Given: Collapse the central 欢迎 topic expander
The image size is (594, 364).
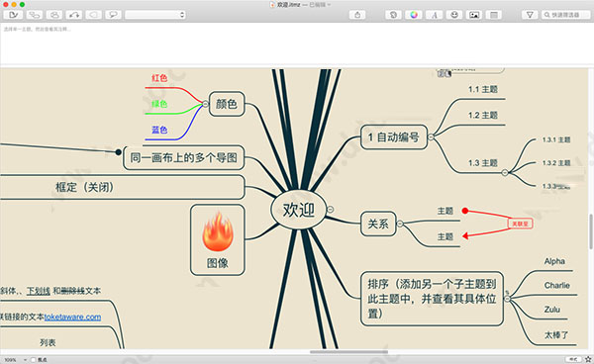Looking at the screenshot, I should point(331,210).
